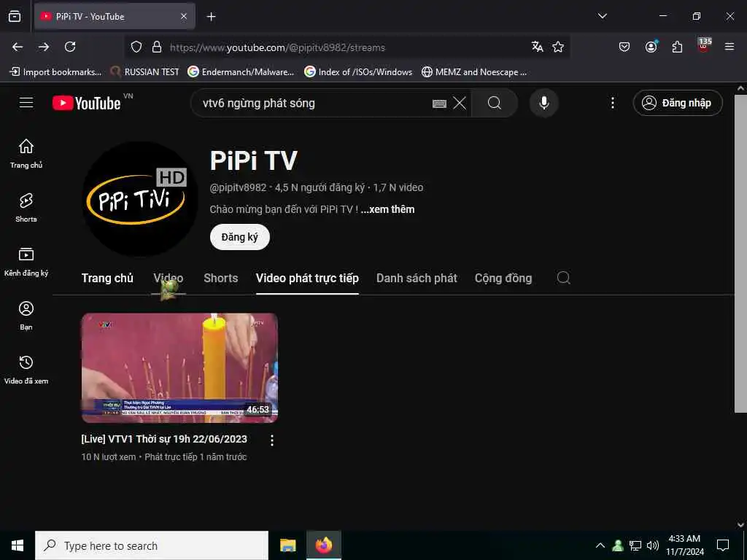Reload the page
Screen dimensions: 747x560
click(70, 47)
